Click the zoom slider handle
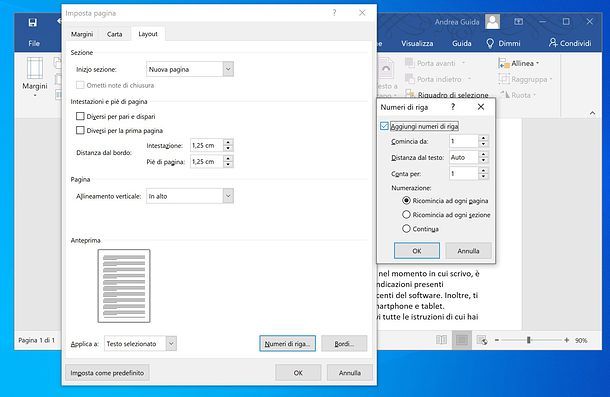This screenshot has width=610, height=397. [529, 340]
